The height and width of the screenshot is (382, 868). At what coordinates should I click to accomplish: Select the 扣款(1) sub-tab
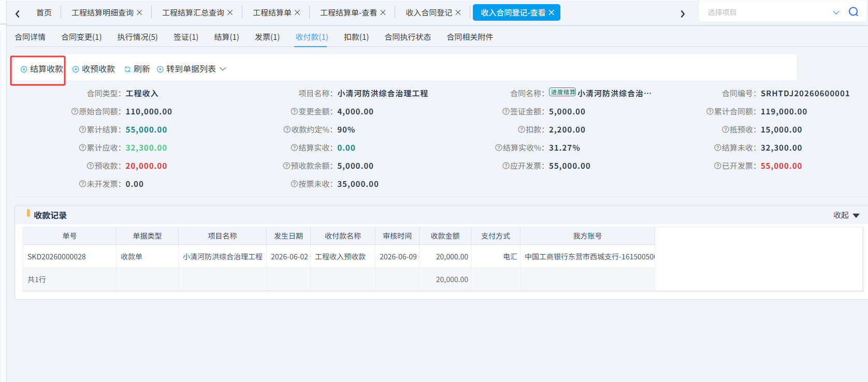(356, 37)
